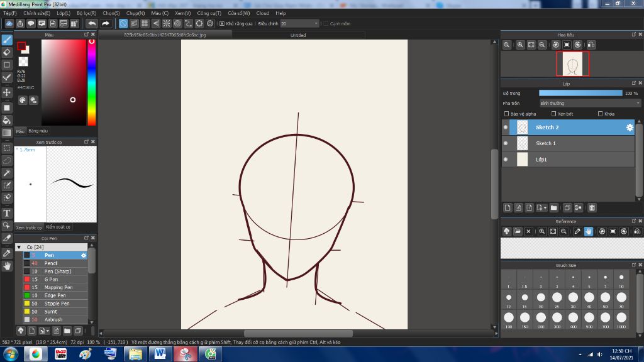Open File Explorer from the taskbar
Viewport: 644px width, 362px height.
tap(135, 354)
